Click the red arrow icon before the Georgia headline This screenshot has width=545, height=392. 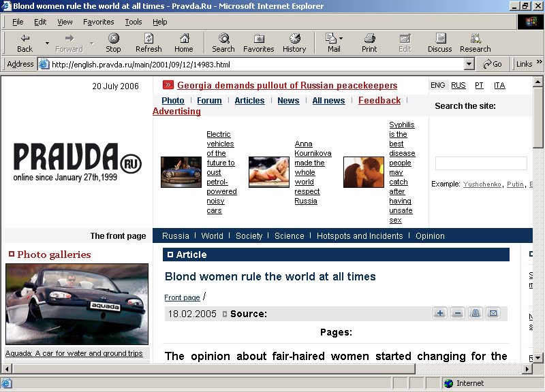(168, 84)
